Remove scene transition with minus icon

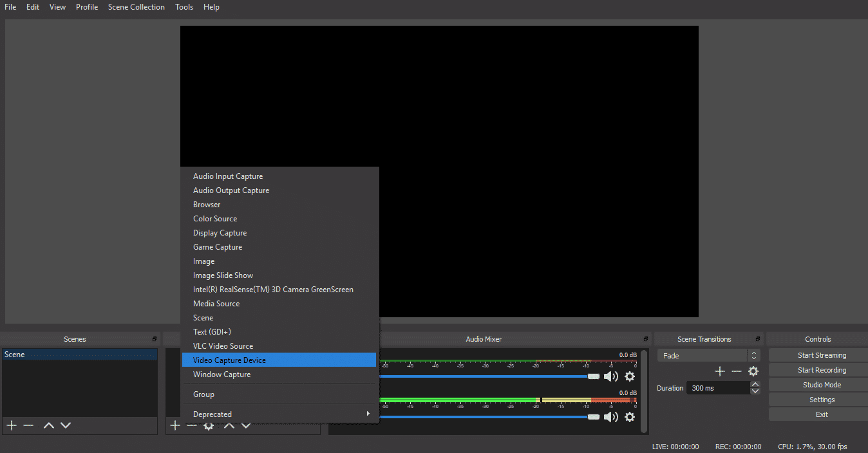pos(737,371)
